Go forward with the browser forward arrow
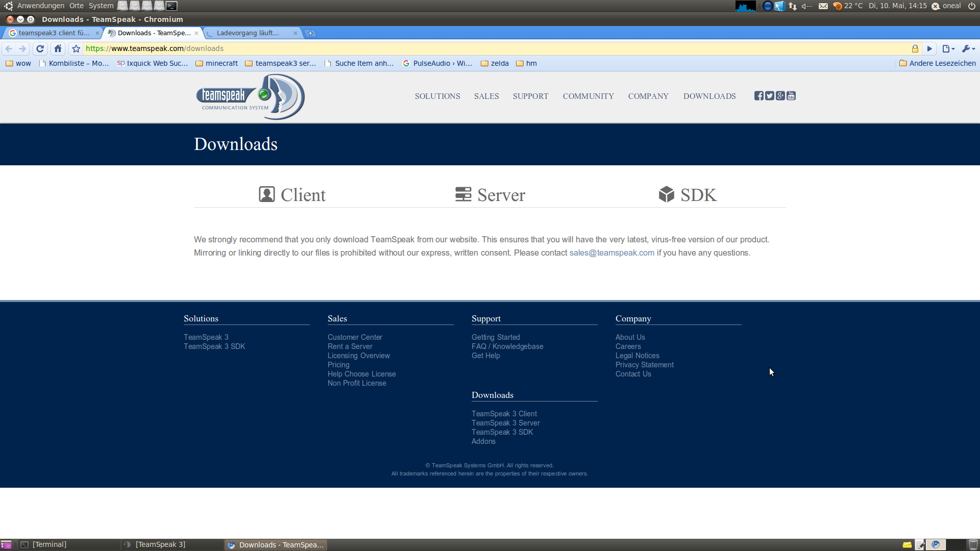Viewport: 980px width, 551px height. [x=22, y=48]
